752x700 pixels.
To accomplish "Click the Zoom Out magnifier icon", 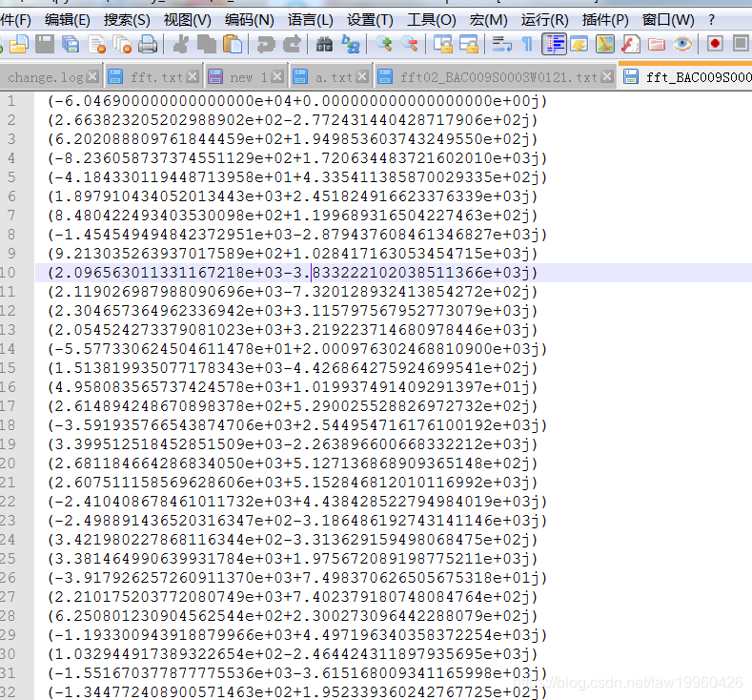I will [x=410, y=45].
